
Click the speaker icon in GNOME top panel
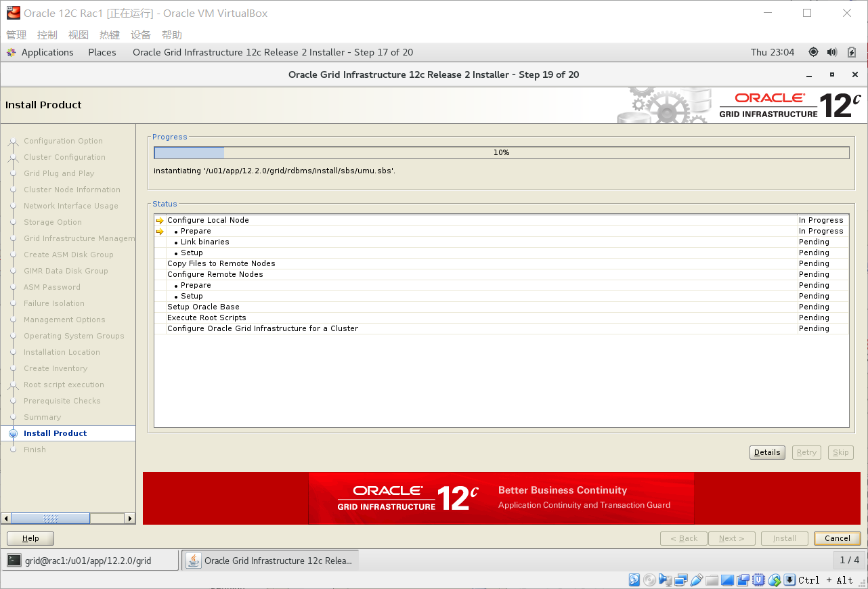(x=830, y=51)
